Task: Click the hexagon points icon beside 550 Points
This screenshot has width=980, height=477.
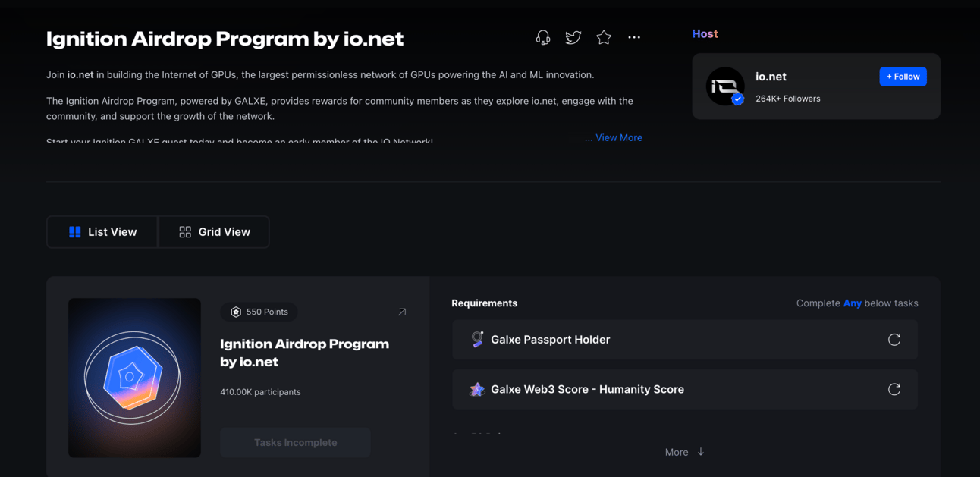Action: [x=236, y=312]
